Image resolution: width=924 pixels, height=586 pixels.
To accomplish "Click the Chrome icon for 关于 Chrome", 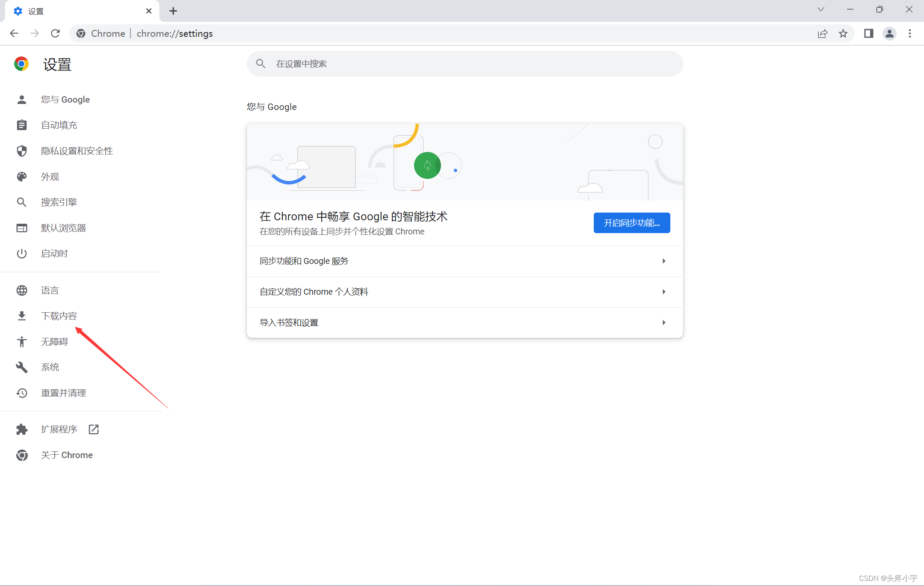I will (22, 455).
